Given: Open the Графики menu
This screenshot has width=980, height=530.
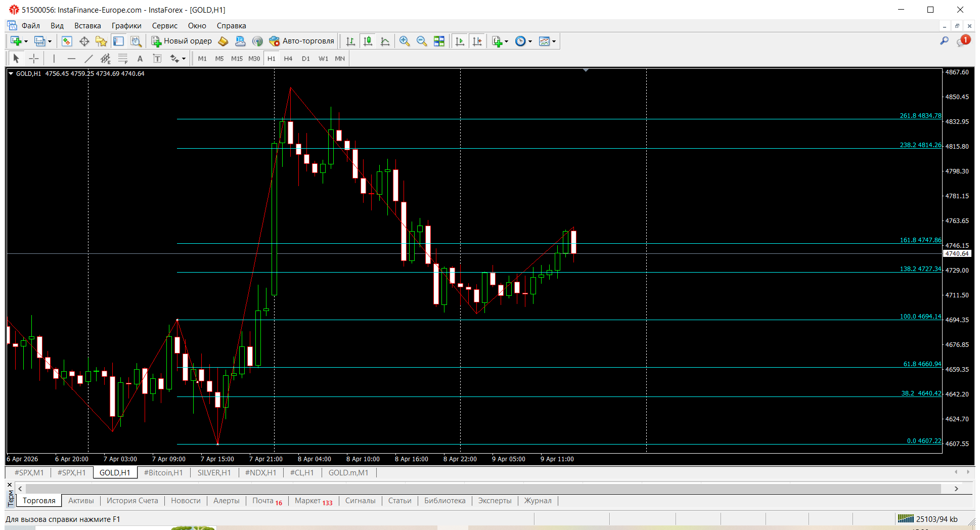Looking at the screenshot, I should (126, 26).
